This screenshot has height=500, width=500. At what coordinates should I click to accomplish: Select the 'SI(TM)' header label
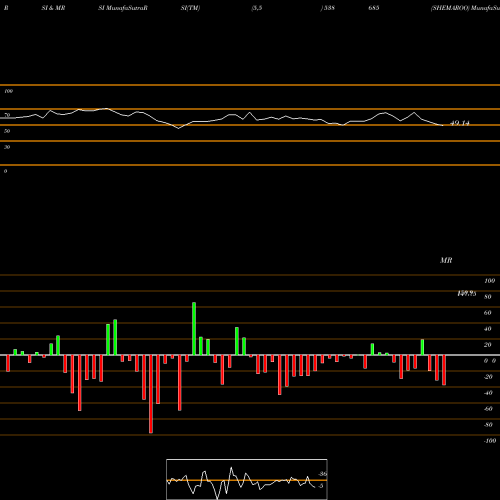[190, 8]
